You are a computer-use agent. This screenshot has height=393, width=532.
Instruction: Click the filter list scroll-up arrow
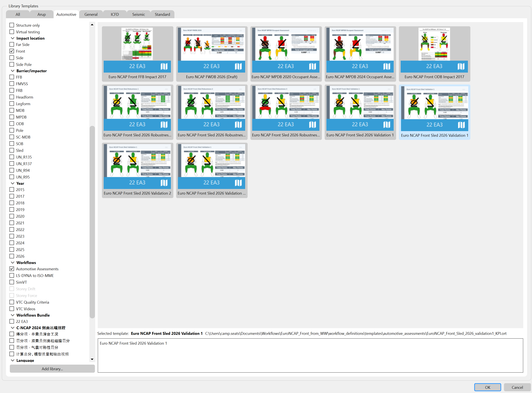[92, 25]
